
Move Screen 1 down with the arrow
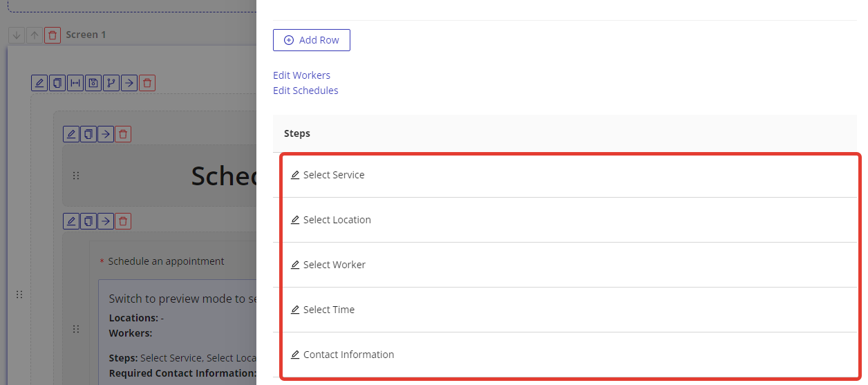pyautogui.click(x=17, y=35)
